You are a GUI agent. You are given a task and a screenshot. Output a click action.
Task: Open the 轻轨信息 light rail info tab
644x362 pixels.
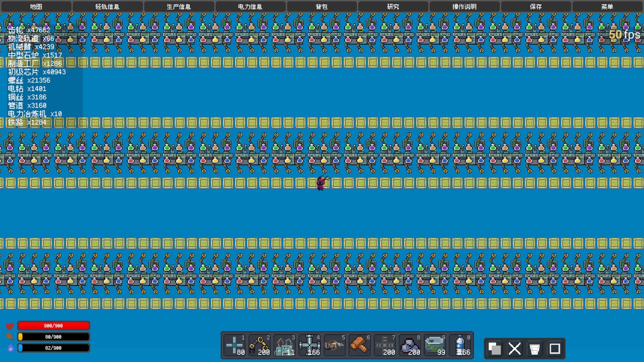coord(107,6)
